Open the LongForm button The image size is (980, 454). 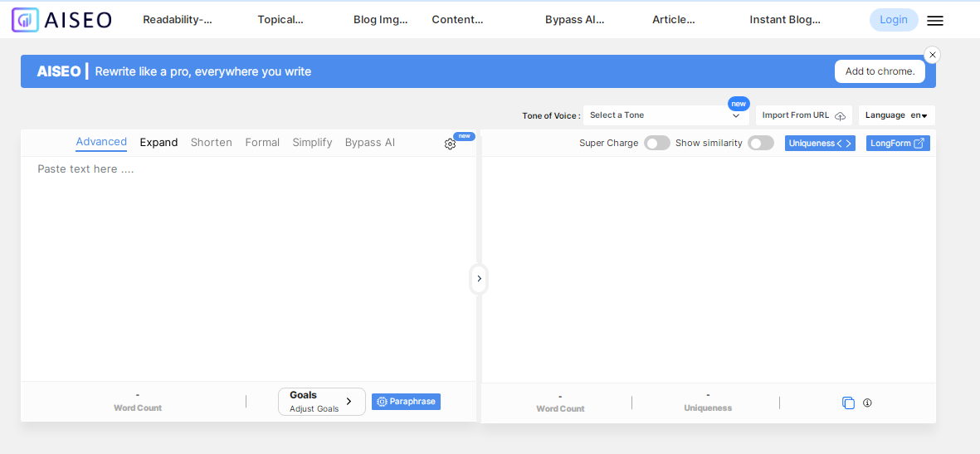(x=898, y=144)
